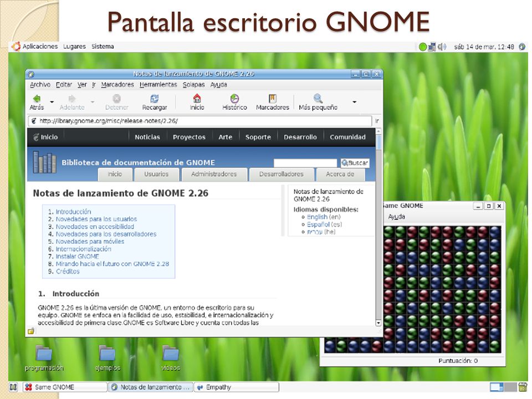Click the library search text box
Viewport: 532px width, 399px height.
305,163
